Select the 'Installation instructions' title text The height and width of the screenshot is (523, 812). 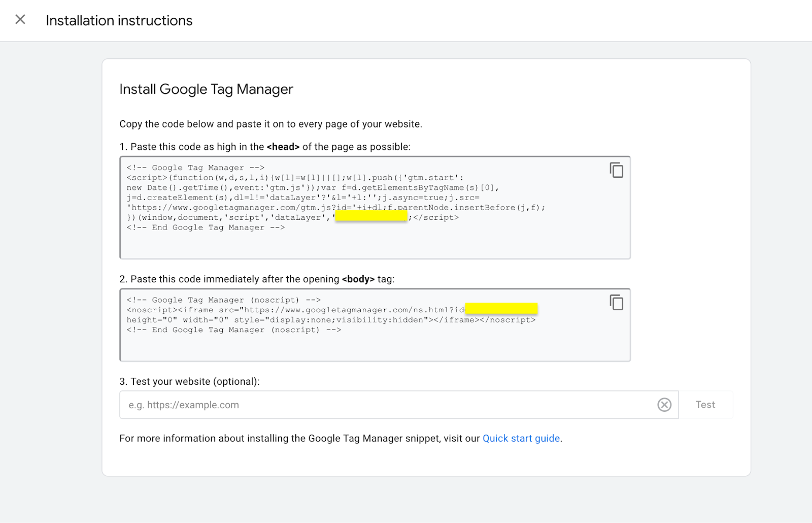click(x=119, y=20)
